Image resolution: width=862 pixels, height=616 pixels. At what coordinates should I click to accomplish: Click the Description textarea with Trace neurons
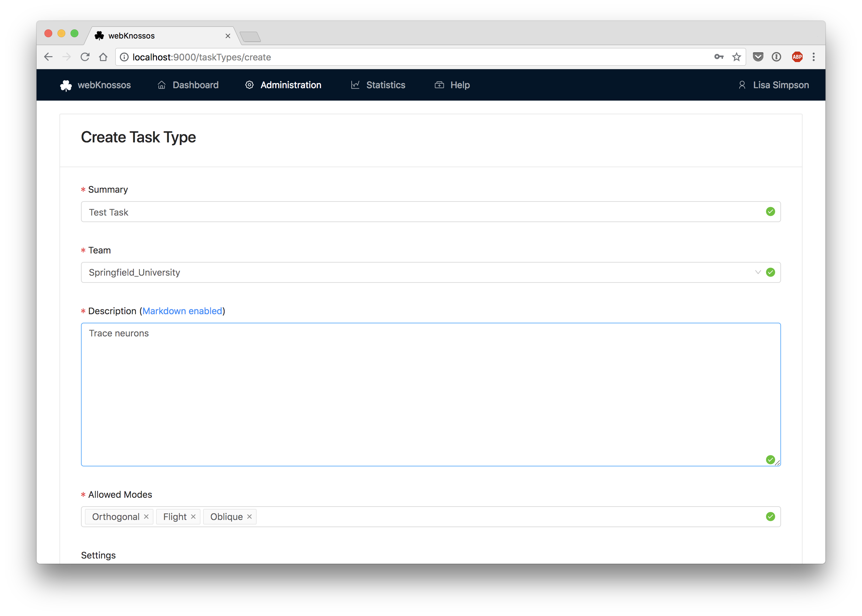[430, 395]
